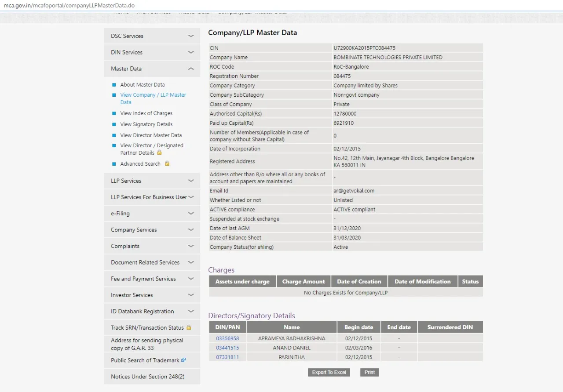Click blue bullet beside View Signatory Details

114,124
